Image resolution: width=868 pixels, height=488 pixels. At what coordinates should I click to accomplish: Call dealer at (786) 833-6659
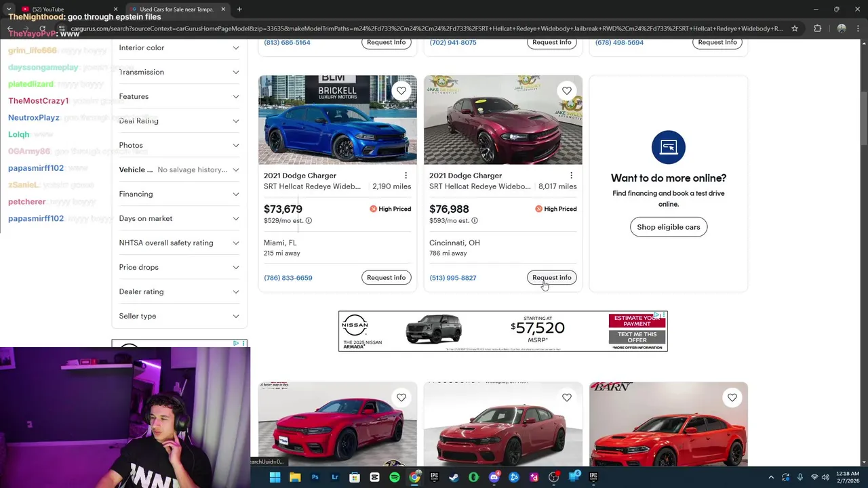point(288,278)
